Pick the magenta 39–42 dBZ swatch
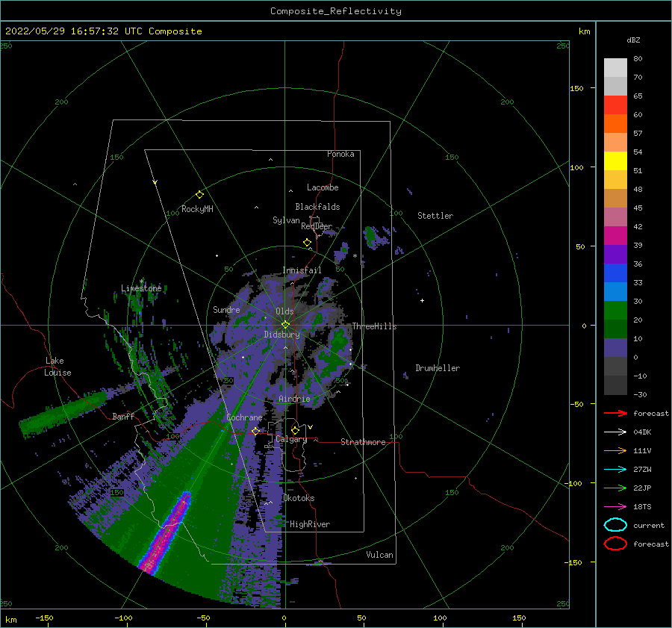The image size is (672, 628). (x=615, y=236)
